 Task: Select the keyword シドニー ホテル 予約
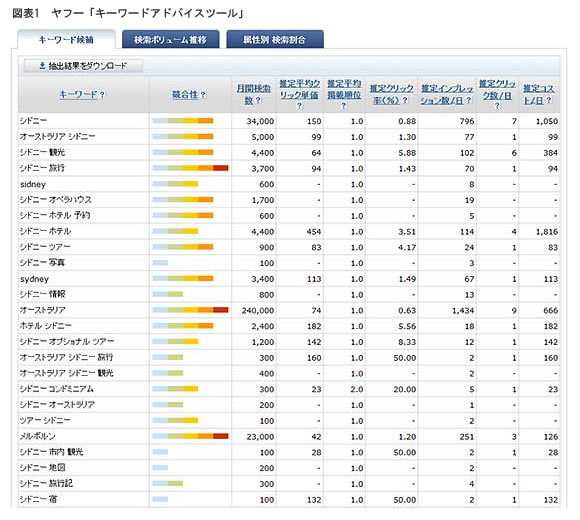click(x=55, y=216)
